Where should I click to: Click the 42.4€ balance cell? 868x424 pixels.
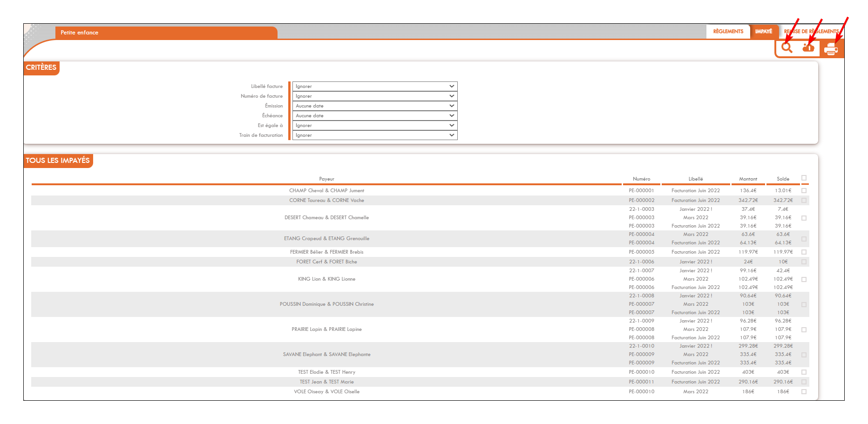[783, 271]
